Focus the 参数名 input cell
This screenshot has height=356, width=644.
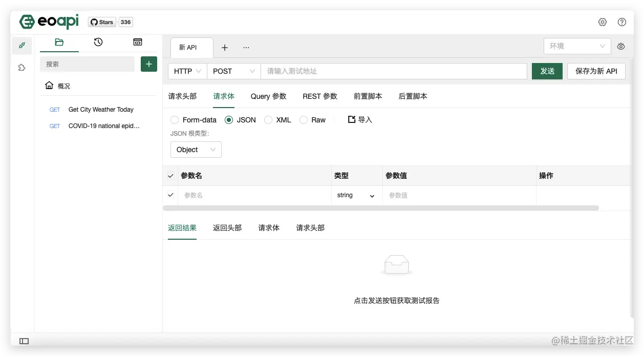click(255, 195)
